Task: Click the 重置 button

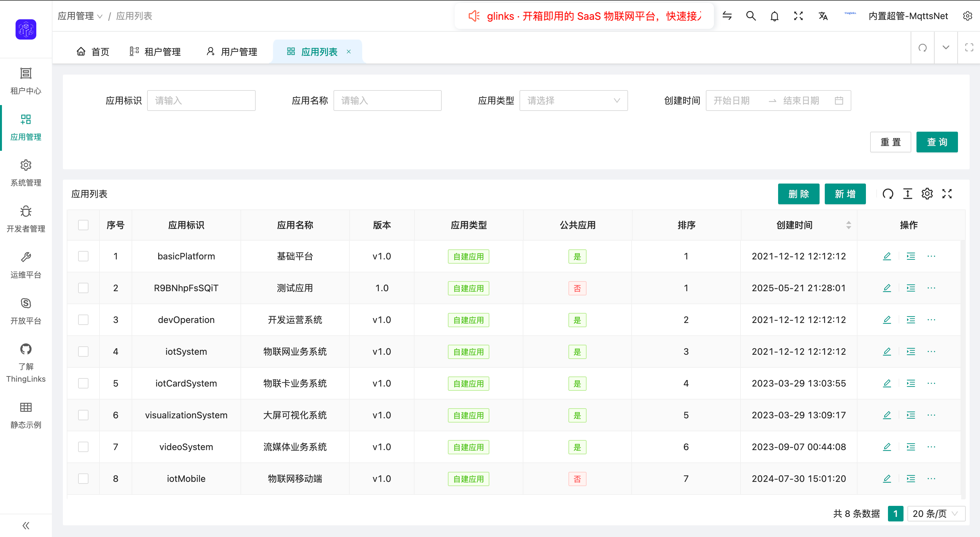Action: point(890,142)
